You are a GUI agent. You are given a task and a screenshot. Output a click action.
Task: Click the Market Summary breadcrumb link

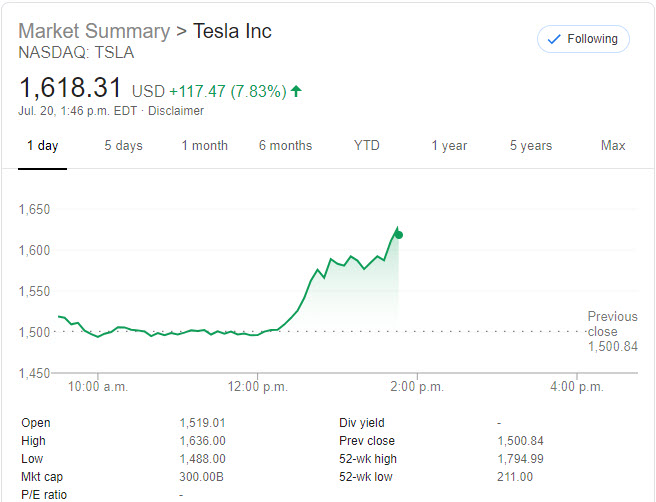coord(94,31)
